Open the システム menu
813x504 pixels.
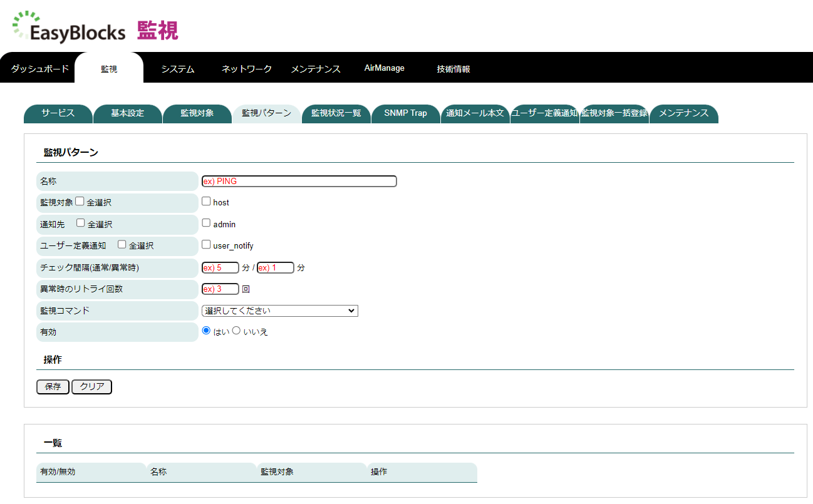(x=177, y=69)
